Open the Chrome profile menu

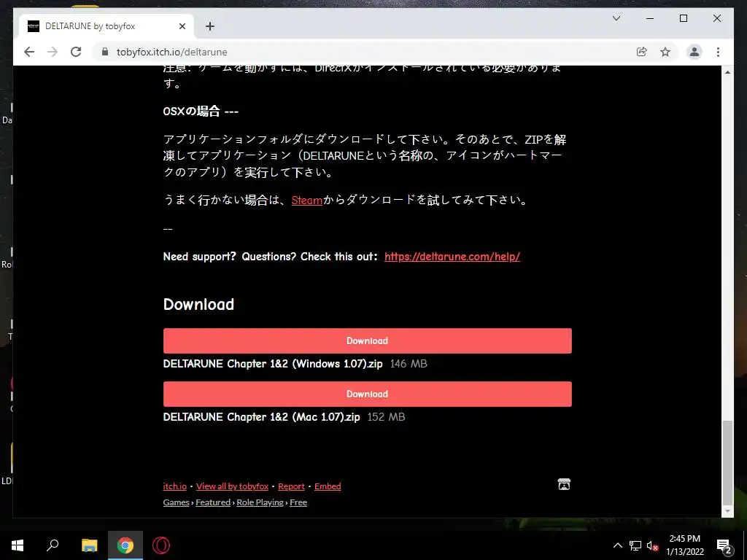tap(694, 52)
